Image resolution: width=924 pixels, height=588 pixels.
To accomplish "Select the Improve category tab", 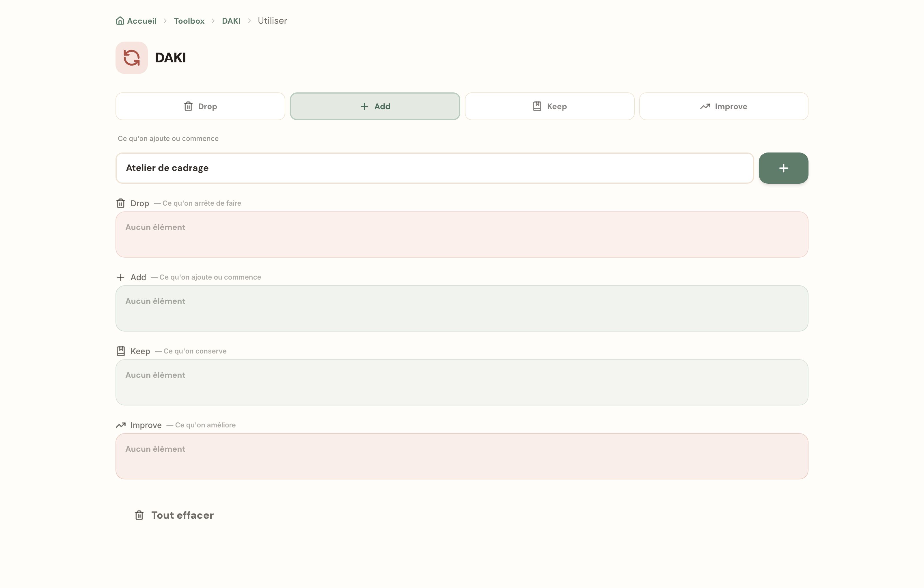I will coord(724,106).
